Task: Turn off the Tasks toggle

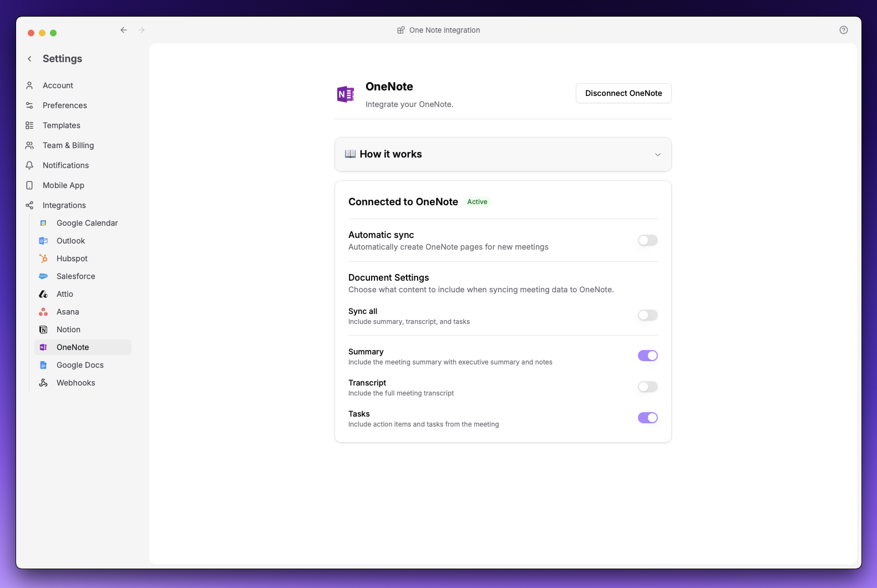Action: tap(648, 418)
